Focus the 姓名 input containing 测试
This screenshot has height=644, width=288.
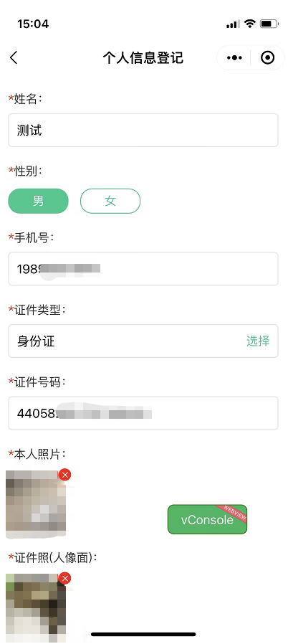[x=143, y=131]
